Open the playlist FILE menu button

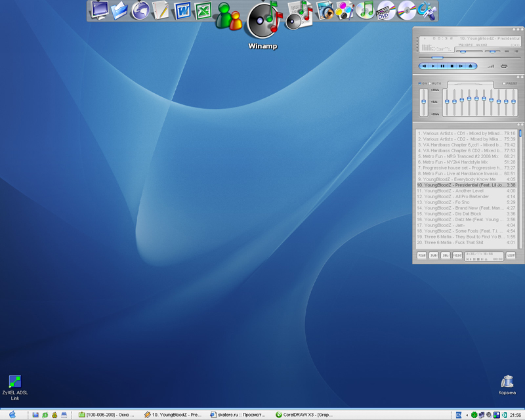click(x=422, y=255)
